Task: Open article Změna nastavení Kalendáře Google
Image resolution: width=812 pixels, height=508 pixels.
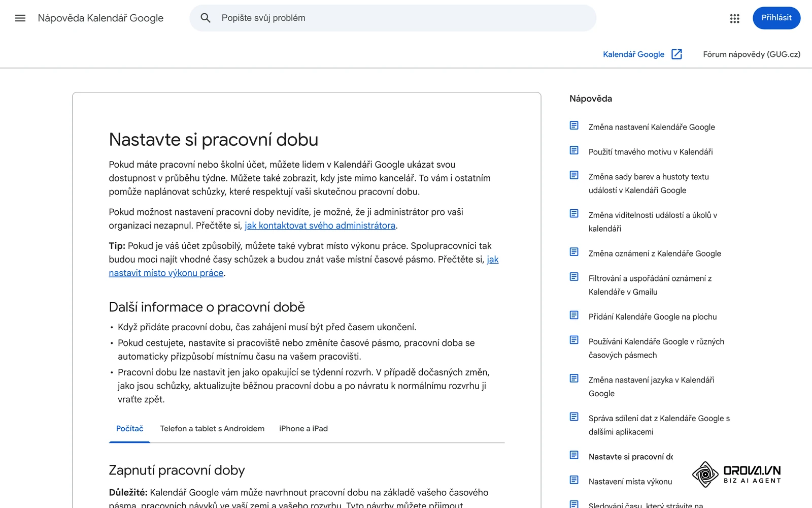Action: click(x=652, y=127)
